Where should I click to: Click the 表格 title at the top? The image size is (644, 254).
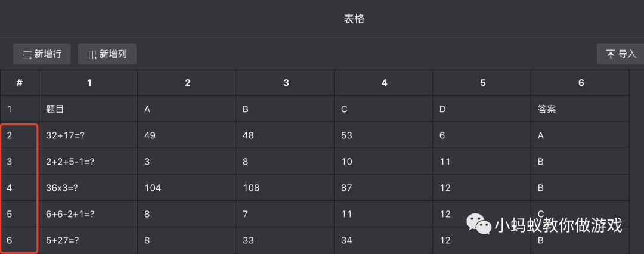[354, 18]
